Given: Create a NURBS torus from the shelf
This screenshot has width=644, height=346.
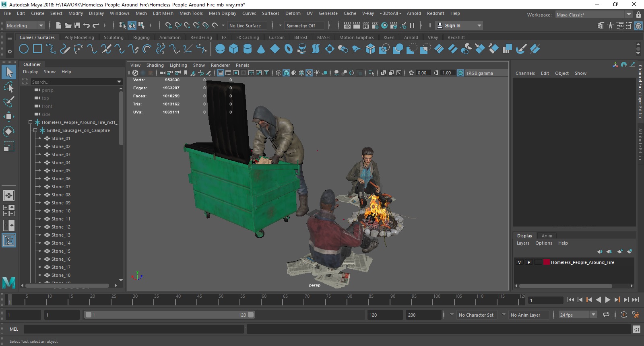Looking at the screenshot, I should click(289, 49).
